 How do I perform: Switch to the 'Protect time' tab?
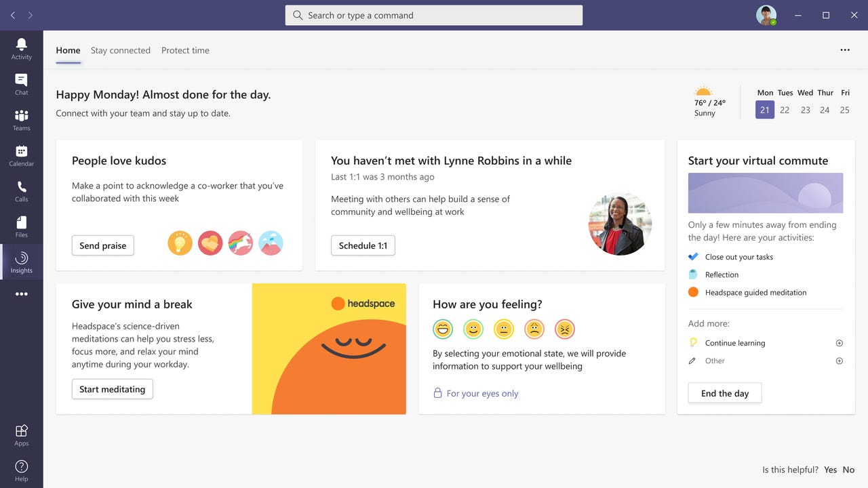(x=185, y=50)
